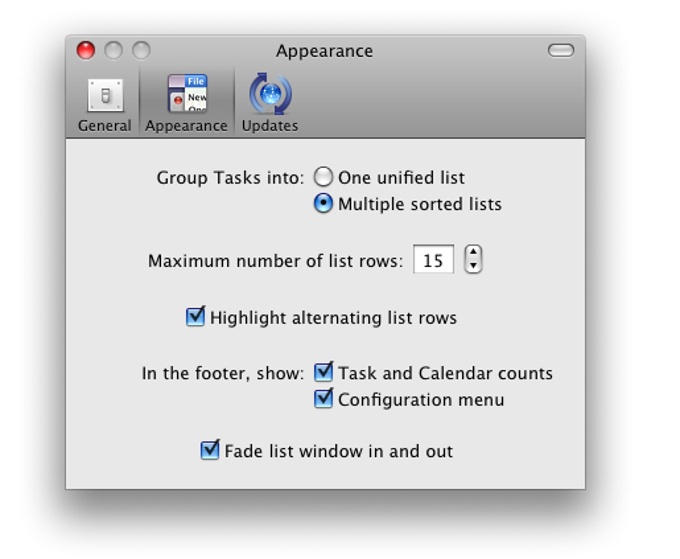Toggle the Configuration menu checkbox
Viewport: 680px width, 559px height.
click(x=324, y=399)
